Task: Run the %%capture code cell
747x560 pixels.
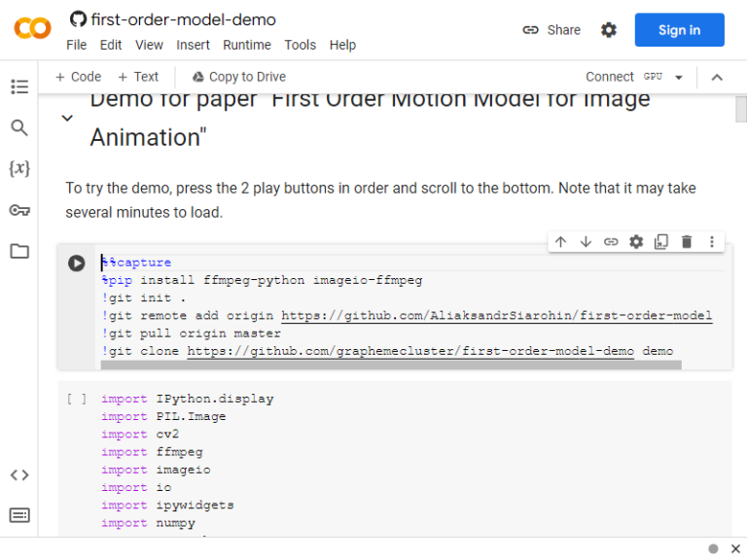Action: (76, 262)
